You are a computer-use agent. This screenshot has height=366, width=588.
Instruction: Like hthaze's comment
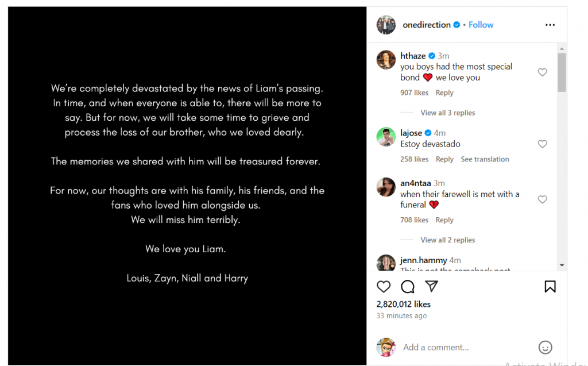coord(542,72)
